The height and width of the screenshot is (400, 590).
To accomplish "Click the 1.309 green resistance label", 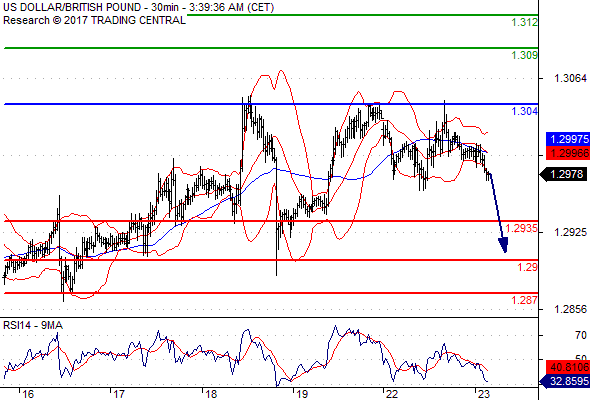I will click(x=525, y=55).
